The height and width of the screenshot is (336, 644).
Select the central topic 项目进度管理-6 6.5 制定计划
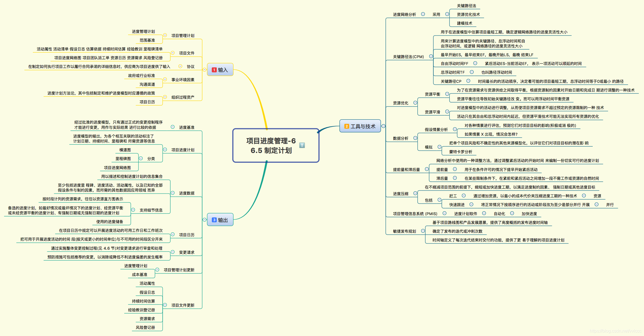pos(276,146)
